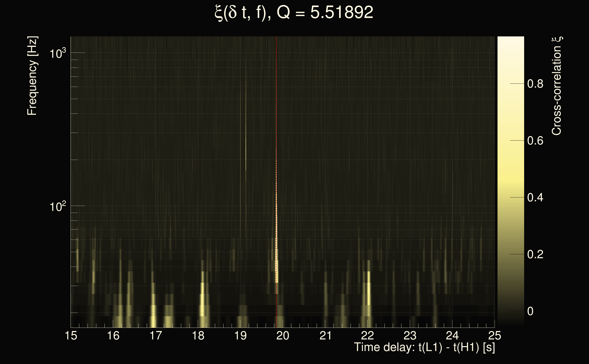
Task: Click the 0.2 colorbar tick label
Action: pyautogui.click(x=535, y=255)
